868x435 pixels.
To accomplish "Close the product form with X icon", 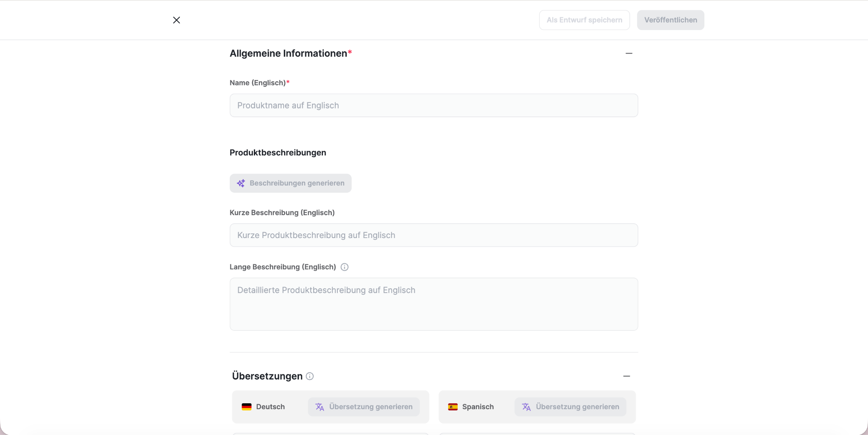I will 176,20.
